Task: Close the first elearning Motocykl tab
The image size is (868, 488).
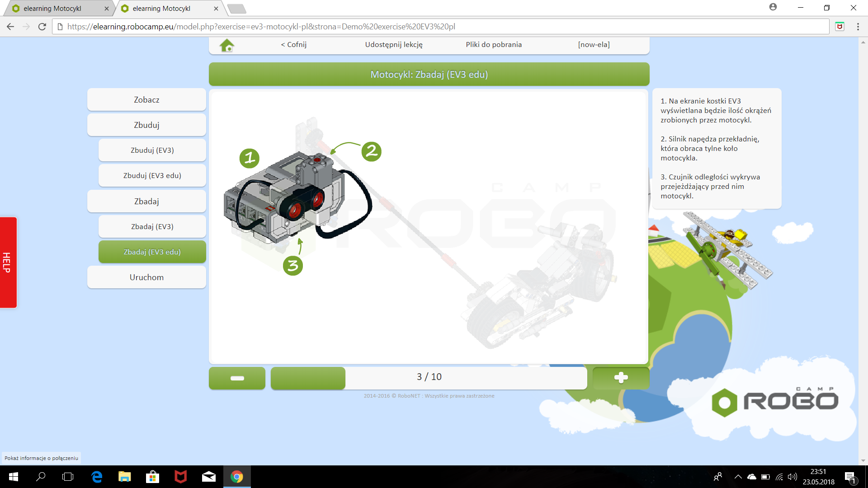Action: point(107,9)
